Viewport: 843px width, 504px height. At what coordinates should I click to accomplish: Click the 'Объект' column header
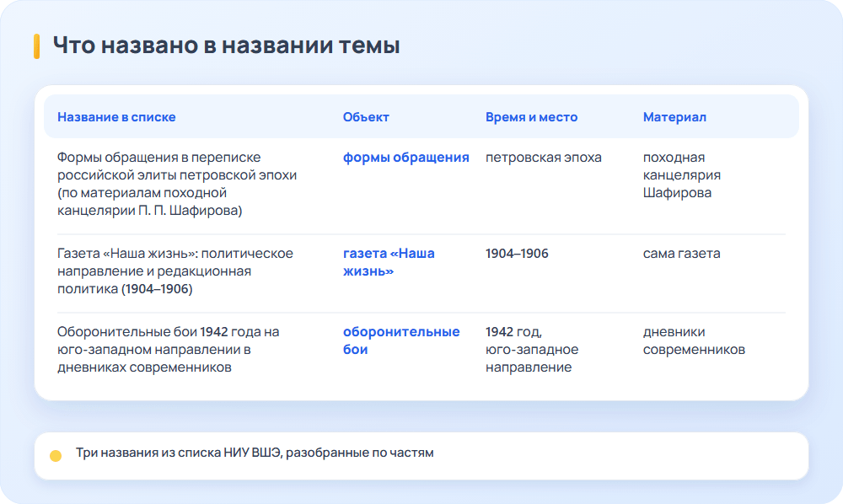click(366, 117)
